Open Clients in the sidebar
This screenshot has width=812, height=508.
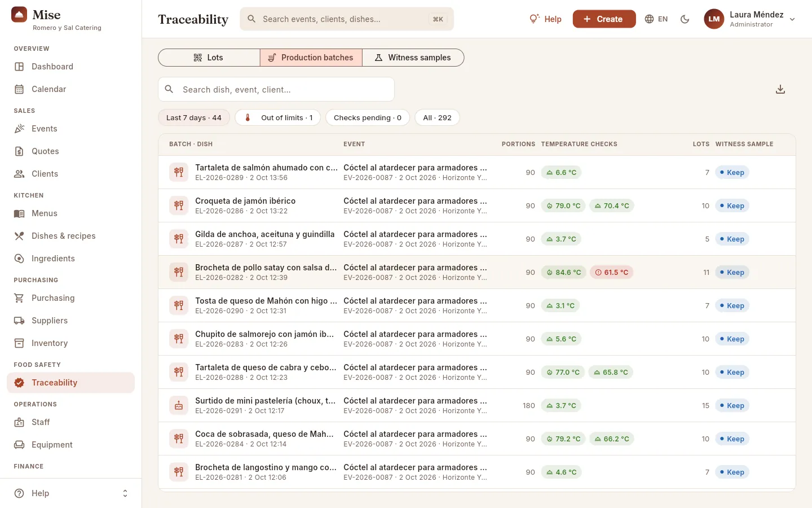(71, 174)
